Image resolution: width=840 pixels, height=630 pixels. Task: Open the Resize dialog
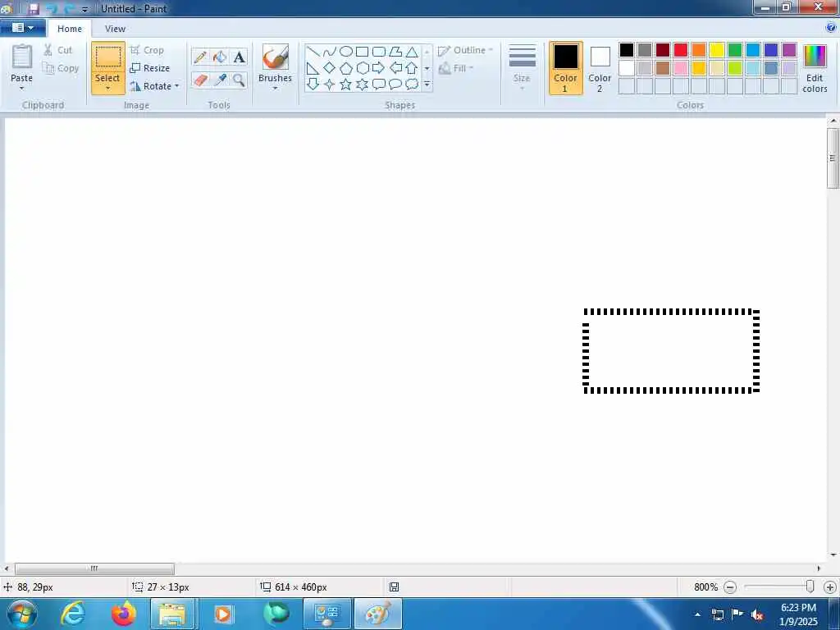click(150, 68)
